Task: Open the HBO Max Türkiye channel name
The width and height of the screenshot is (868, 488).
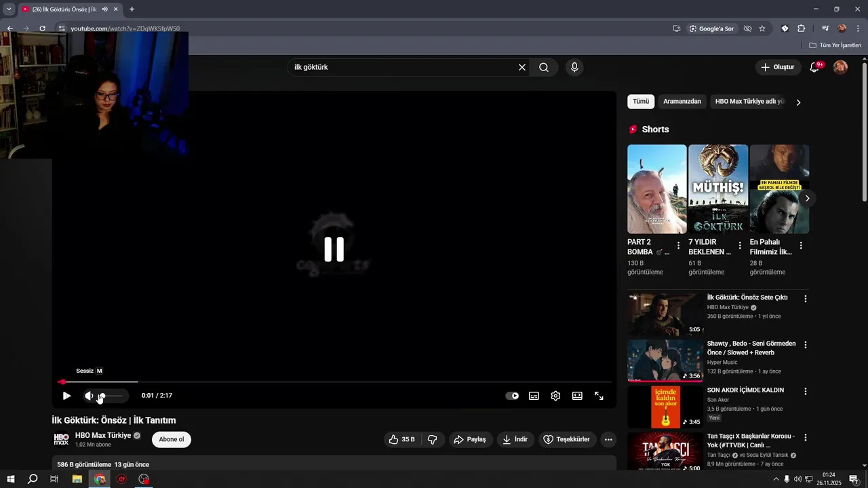Action: click(103, 435)
